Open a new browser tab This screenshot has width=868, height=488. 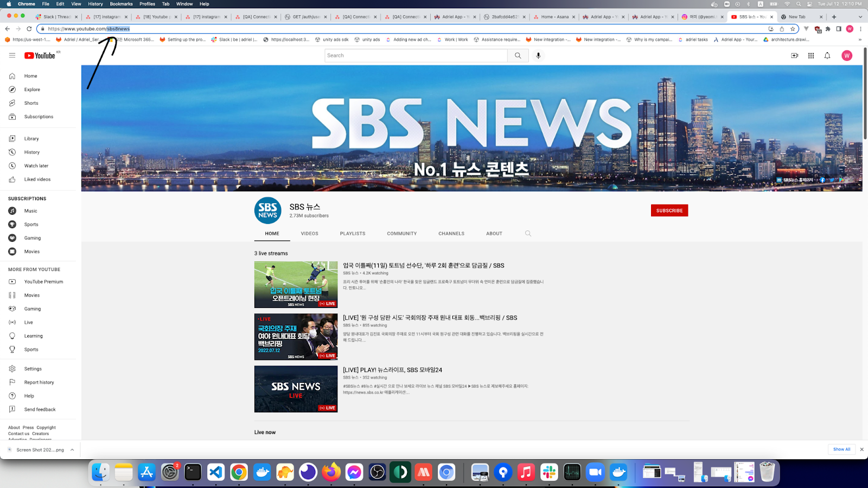click(834, 17)
